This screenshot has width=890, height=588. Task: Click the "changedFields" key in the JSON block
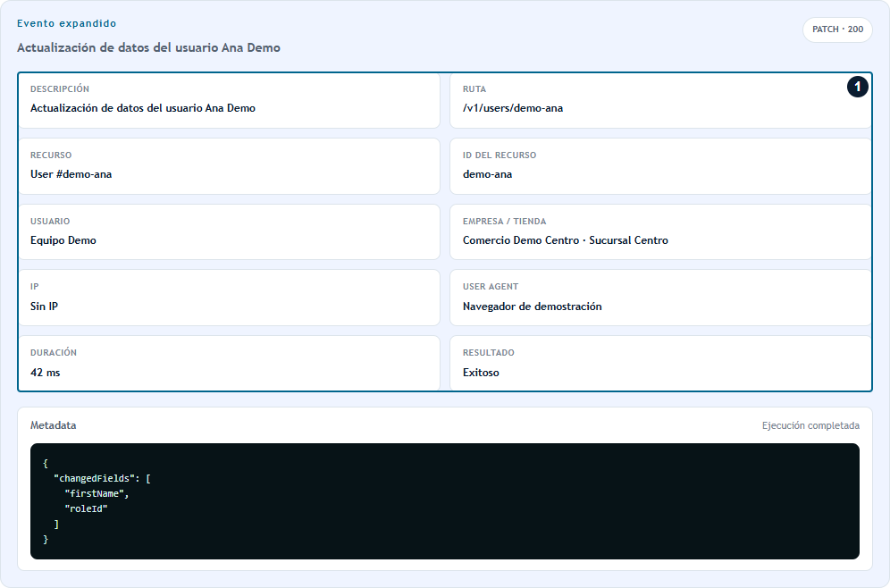[x=94, y=478]
